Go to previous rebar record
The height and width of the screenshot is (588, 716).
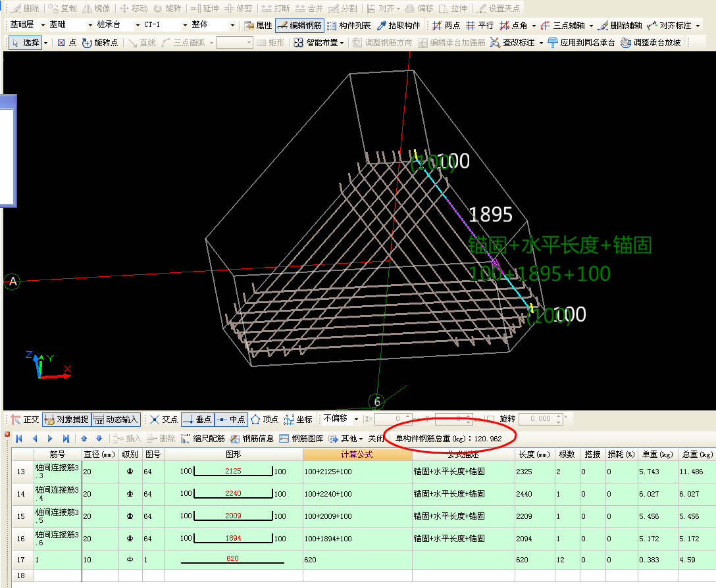pyautogui.click(x=35, y=438)
